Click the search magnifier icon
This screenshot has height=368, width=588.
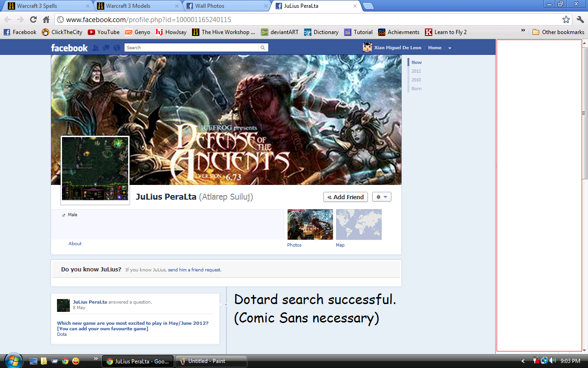coord(263,48)
